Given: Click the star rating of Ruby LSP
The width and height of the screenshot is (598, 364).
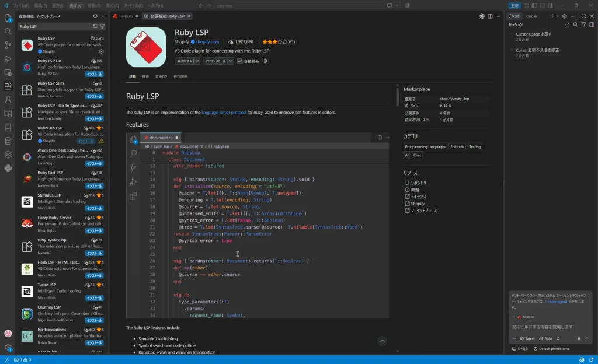Looking at the screenshot, I should [274, 42].
